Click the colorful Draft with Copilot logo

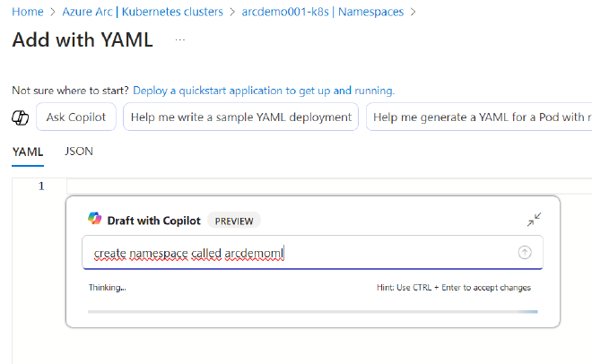95,219
